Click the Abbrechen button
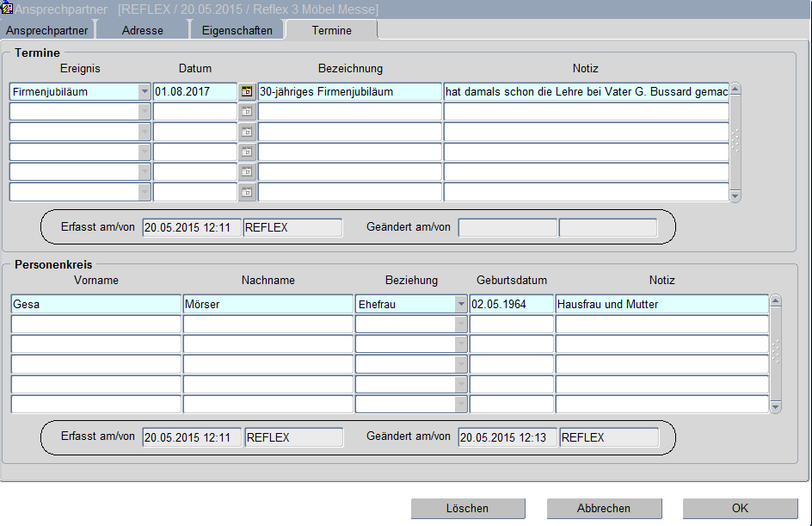Viewport: 812px width, 526px height. (604, 509)
